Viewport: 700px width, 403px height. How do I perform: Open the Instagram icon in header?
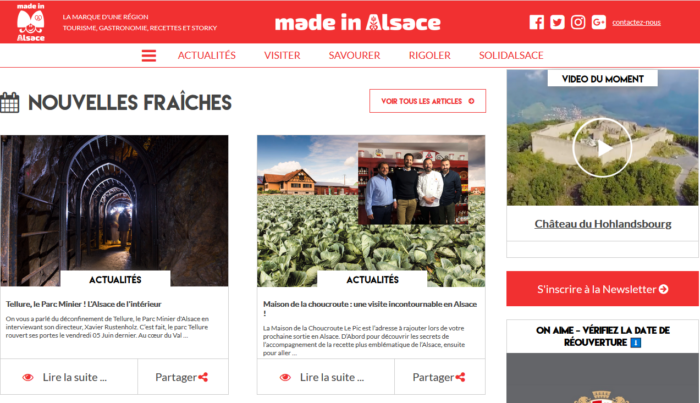pos(578,22)
